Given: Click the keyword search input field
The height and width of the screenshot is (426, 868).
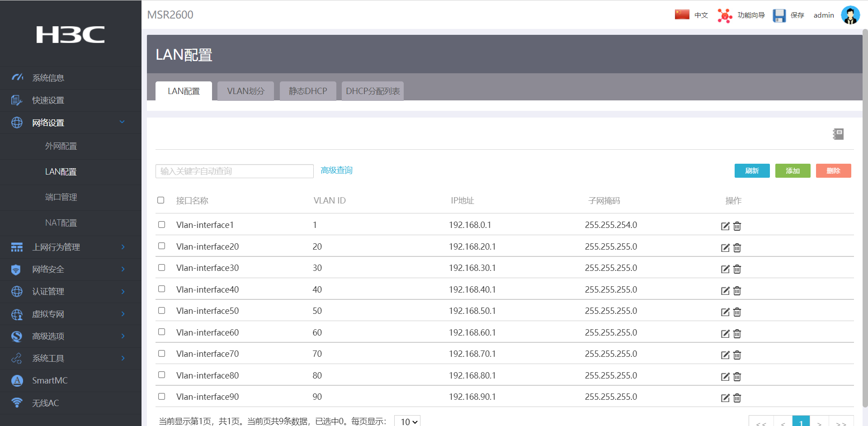Looking at the screenshot, I should [235, 171].
